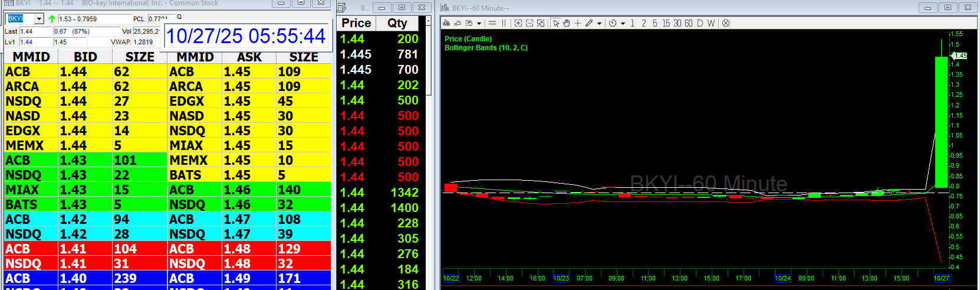Screen dimensions: 980x290
Task: Click the BID column header
Action: (x=85, y=57)
